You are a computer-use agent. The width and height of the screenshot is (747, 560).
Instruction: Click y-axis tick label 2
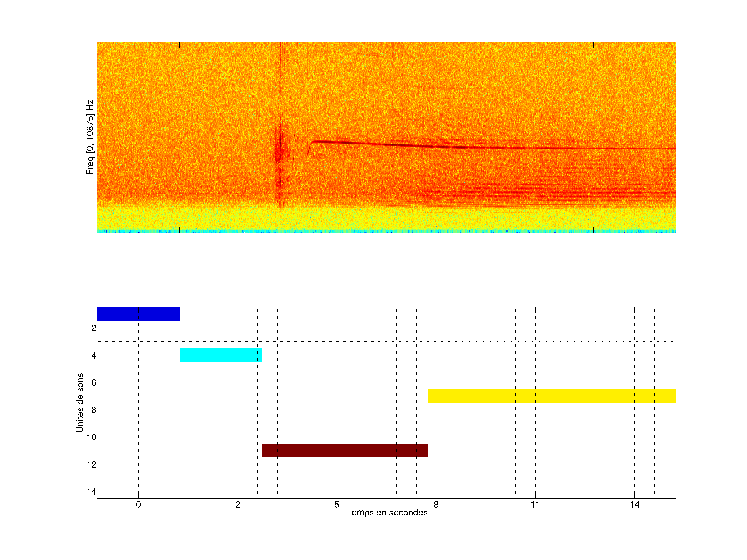click(94, 328)
